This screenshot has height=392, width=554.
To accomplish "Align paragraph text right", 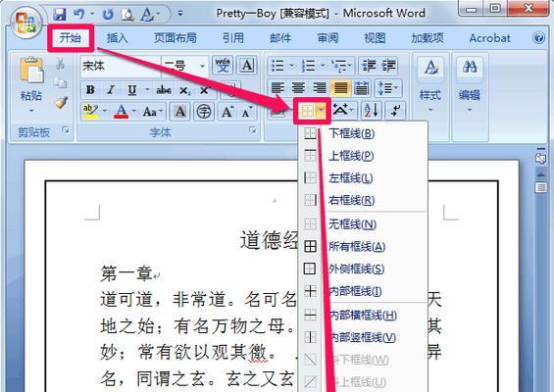I will (x=320, y=88).
